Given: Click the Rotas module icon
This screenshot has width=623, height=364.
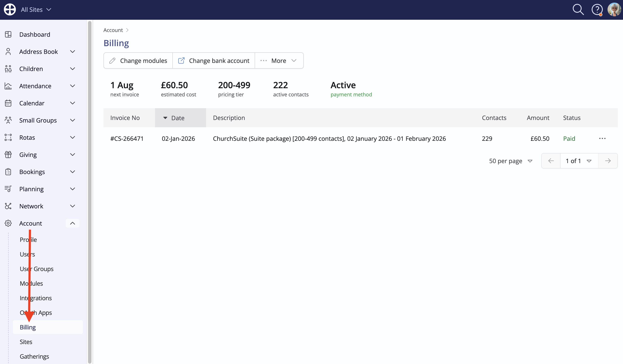Looking at the screenshot, I should [8, 137].
